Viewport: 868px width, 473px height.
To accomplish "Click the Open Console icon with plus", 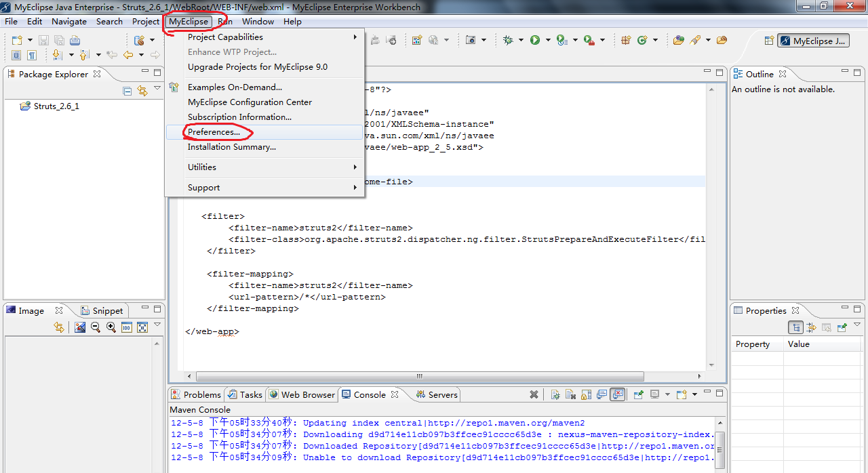I will [x=682, y=394].
